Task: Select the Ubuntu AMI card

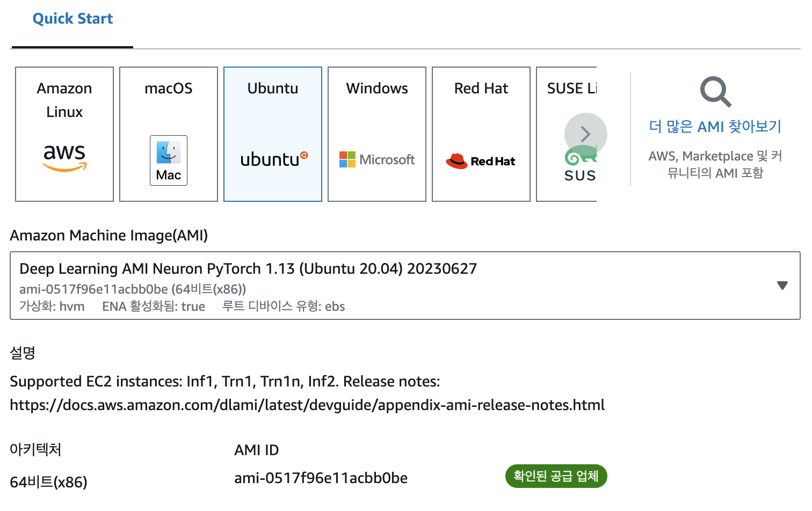Action: (273, 134)
